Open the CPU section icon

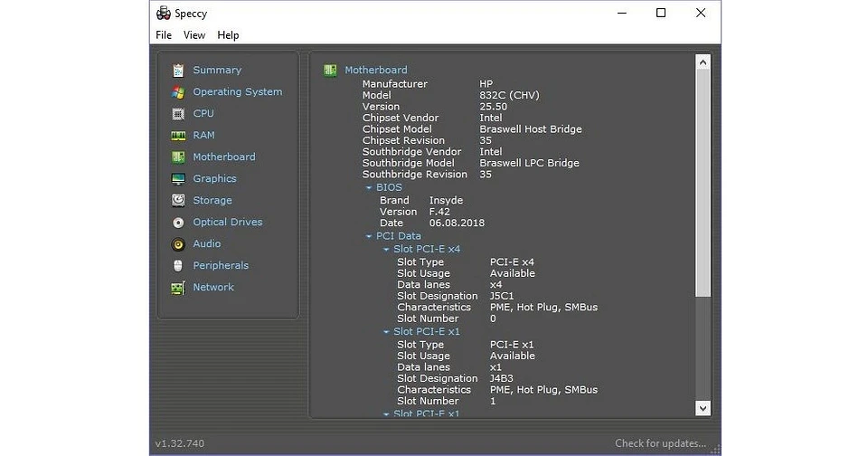click(178, 114)
